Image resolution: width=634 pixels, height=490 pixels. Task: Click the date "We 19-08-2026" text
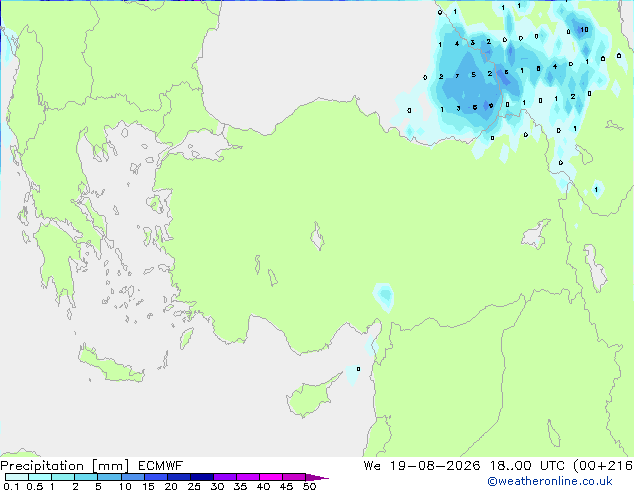tap(422, 466)
